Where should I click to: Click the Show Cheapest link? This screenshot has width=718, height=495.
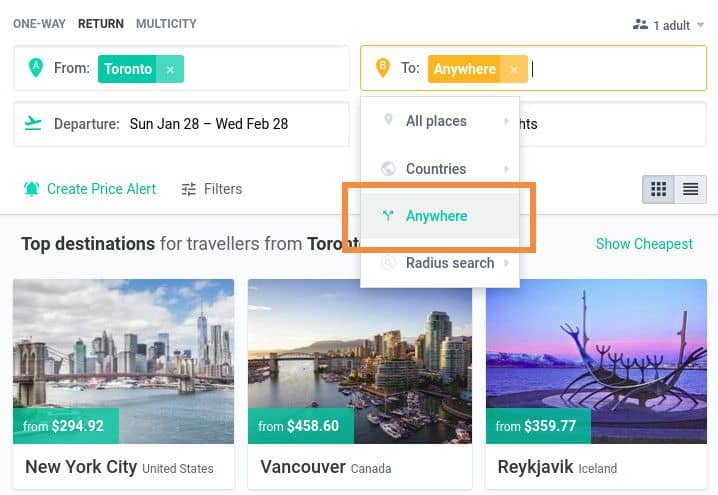click(x=644, y=244)
